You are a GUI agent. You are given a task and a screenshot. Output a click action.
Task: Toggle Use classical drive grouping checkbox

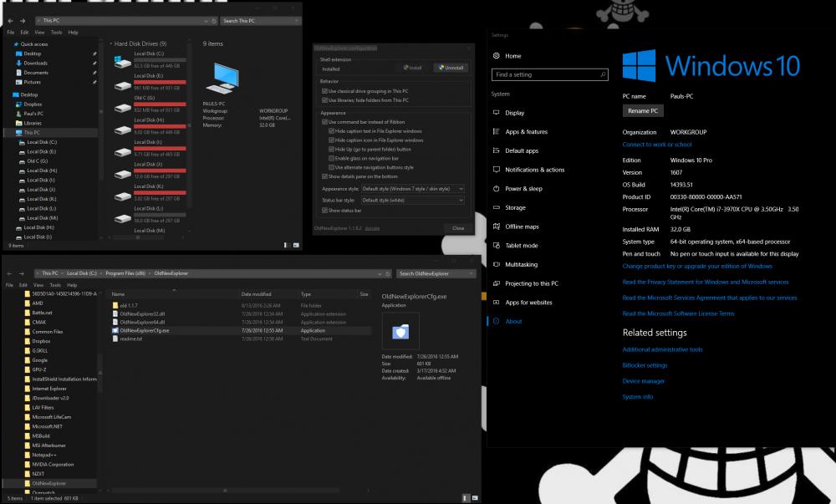coord(325,90)
